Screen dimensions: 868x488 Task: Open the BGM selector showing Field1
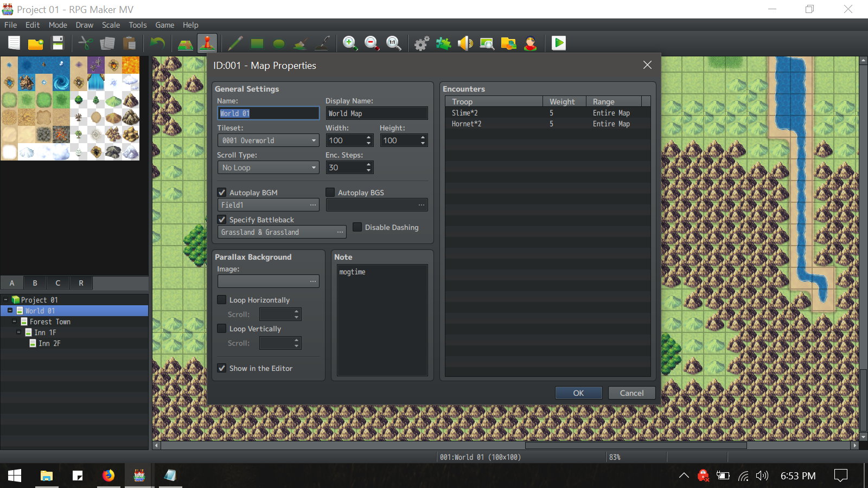click(x=269, y=205)
